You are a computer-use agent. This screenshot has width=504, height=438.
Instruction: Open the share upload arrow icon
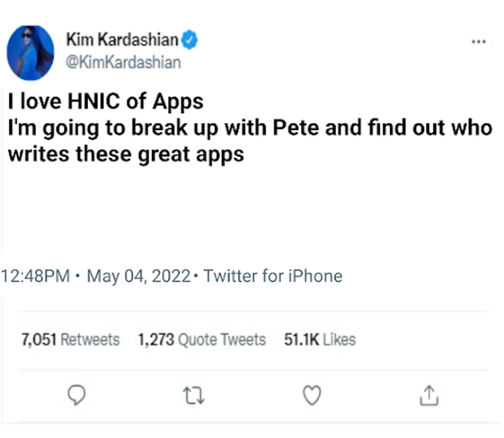click(429, 395)
